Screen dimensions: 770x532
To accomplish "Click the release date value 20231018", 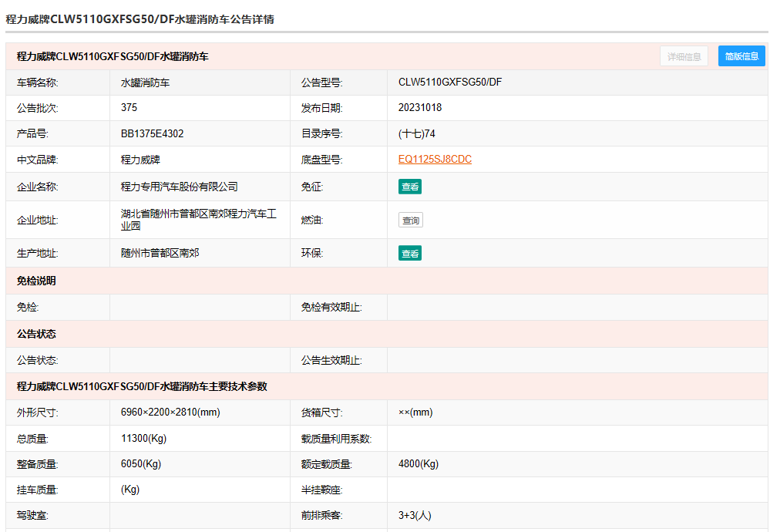I will point(420,108).
